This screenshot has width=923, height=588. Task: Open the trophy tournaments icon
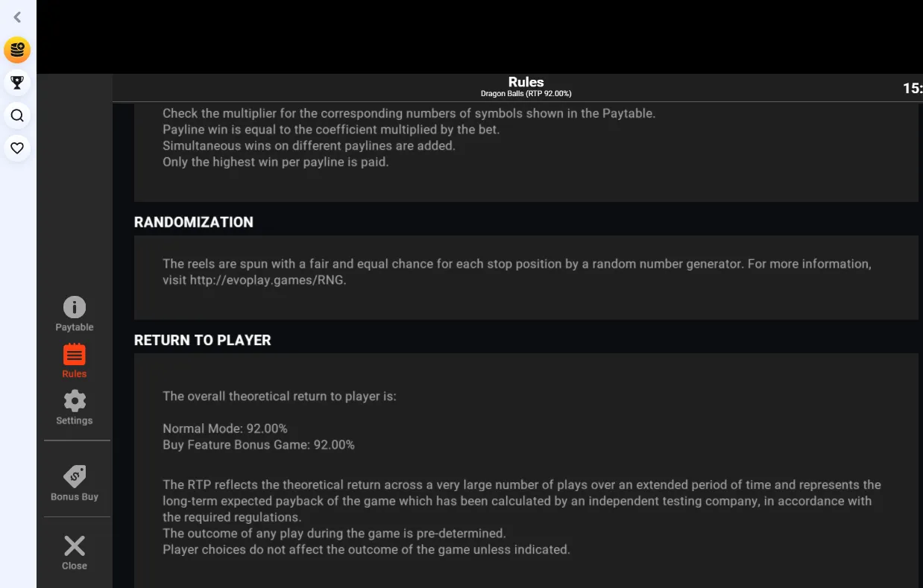tap(17, 82)
